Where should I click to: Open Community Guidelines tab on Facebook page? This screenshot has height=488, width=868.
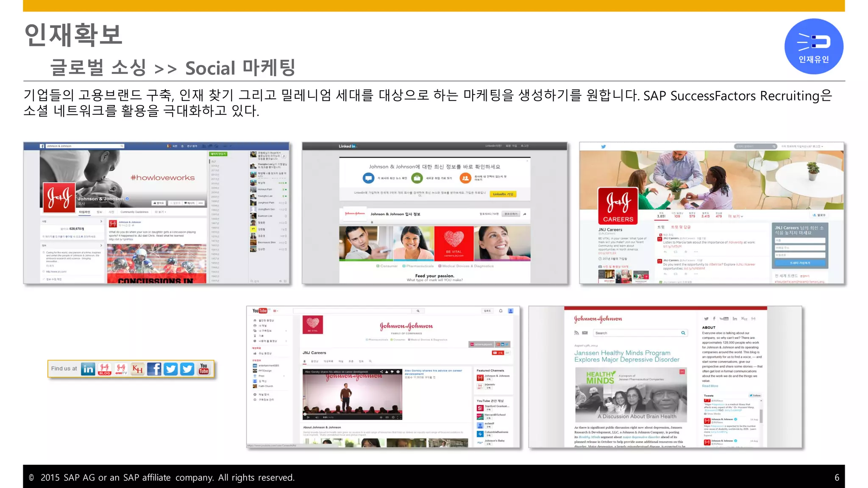(134, 212)
